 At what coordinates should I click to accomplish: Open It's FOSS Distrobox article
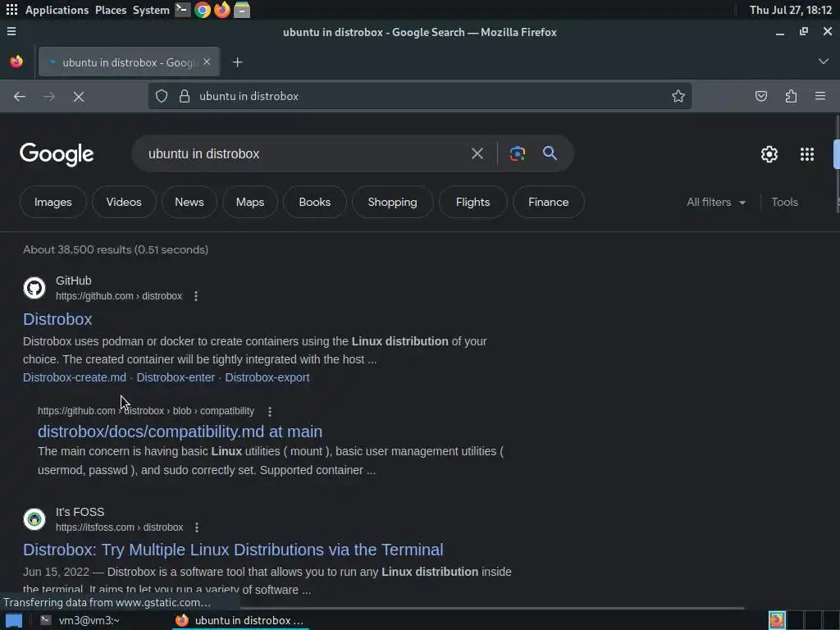[x=233, y=550]
